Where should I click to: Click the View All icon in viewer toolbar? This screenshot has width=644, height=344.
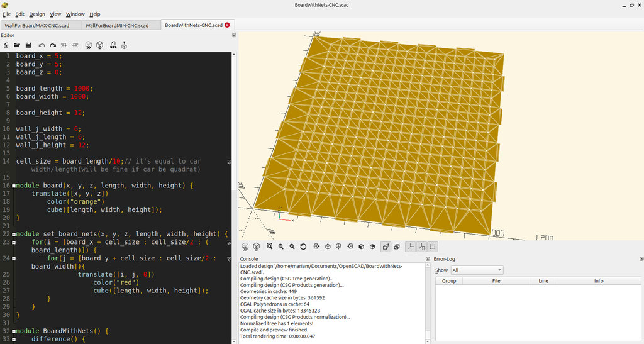[x=269, y=247]
